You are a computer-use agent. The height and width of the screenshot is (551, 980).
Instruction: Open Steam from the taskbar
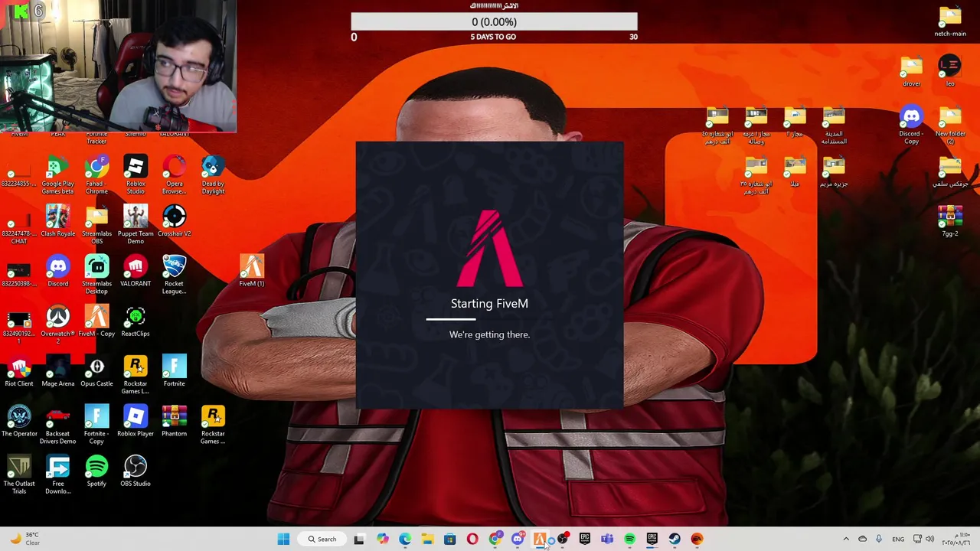click(x=675, y=539)
